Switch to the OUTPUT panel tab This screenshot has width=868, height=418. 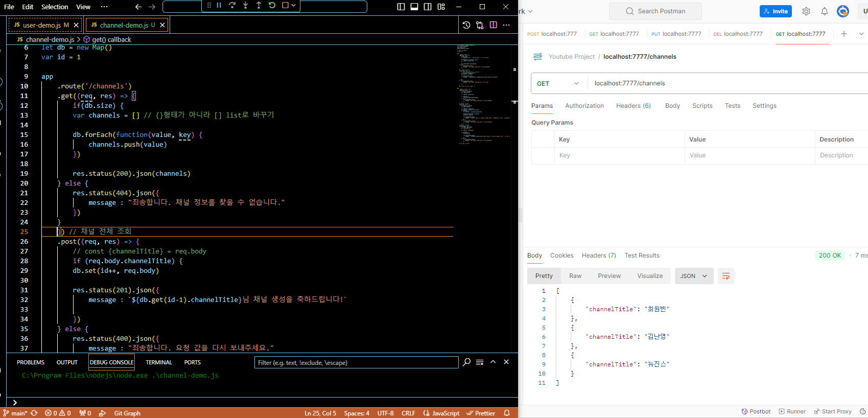pos(67,362)
